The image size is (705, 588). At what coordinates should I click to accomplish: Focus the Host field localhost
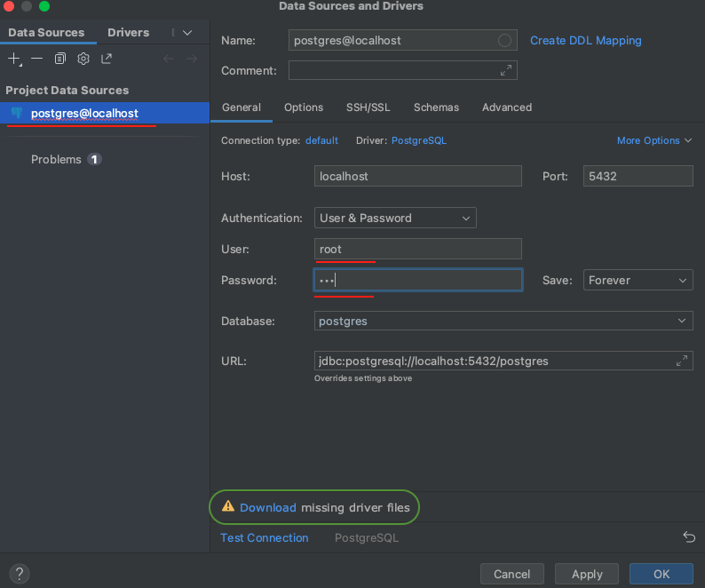[417, 176]
